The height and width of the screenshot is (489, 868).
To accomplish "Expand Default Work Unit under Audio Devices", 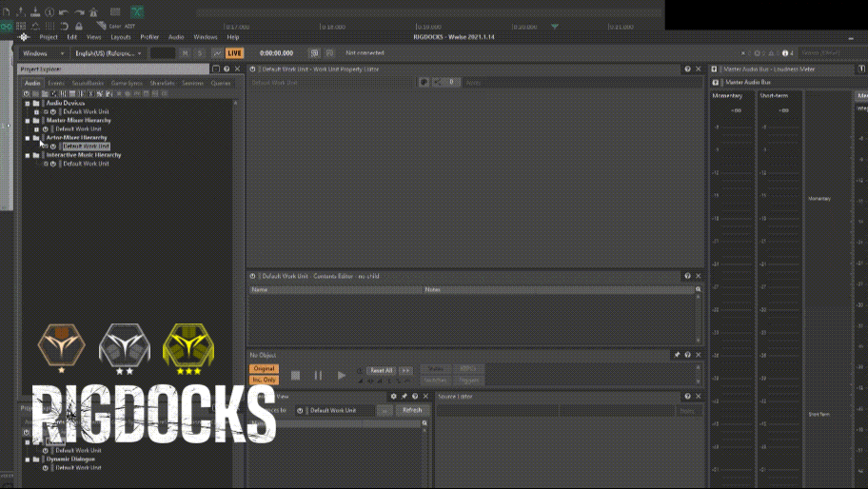I will (36, 111).
